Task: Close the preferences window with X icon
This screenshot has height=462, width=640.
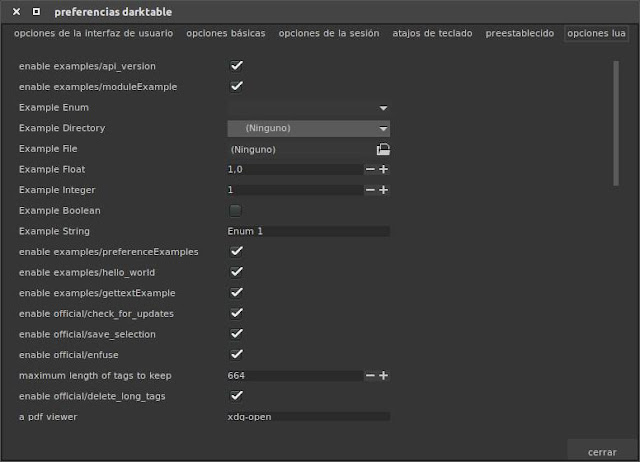Action: coord(16,12)
